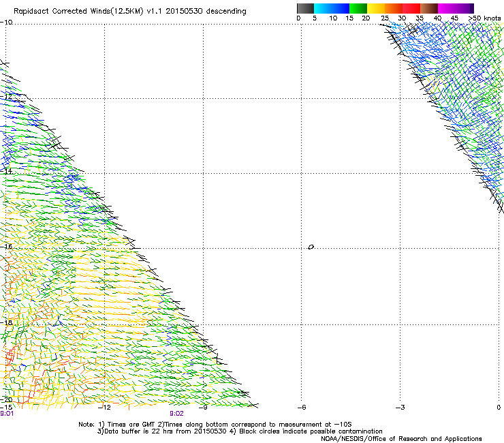Click the '-16' latitude axis label
This screenshot has height=443, width=504.
tap(6, 246)
